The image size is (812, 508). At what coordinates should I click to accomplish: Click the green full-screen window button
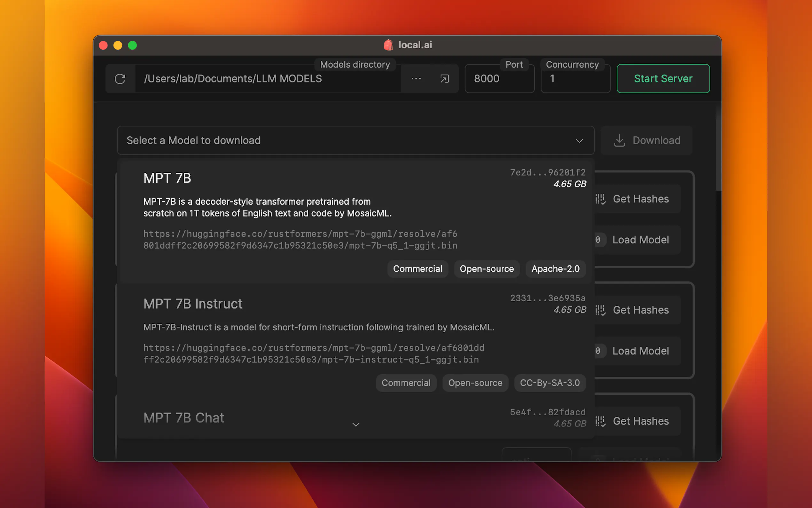pos(133,45)
